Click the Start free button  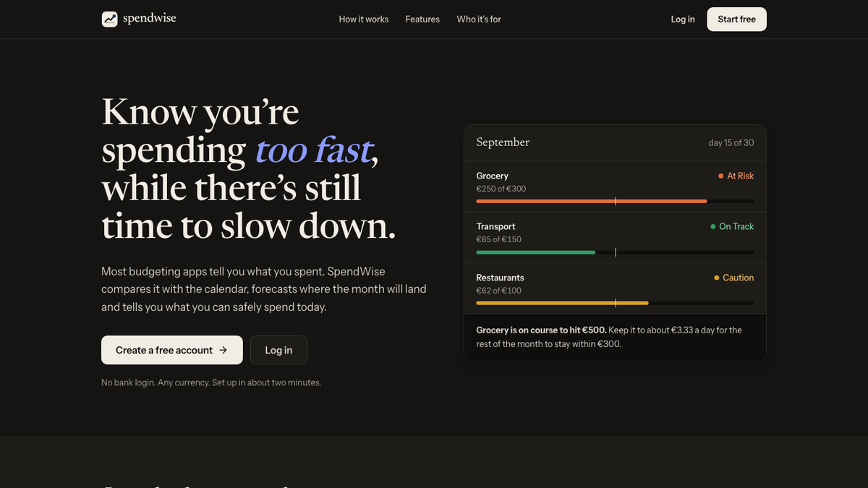point(736,20)
